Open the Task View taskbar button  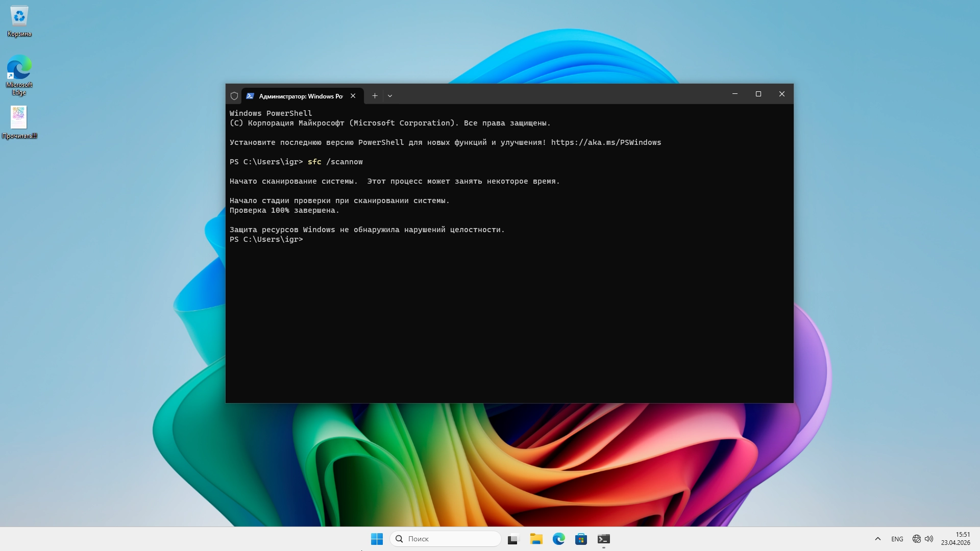pos(513,539)
